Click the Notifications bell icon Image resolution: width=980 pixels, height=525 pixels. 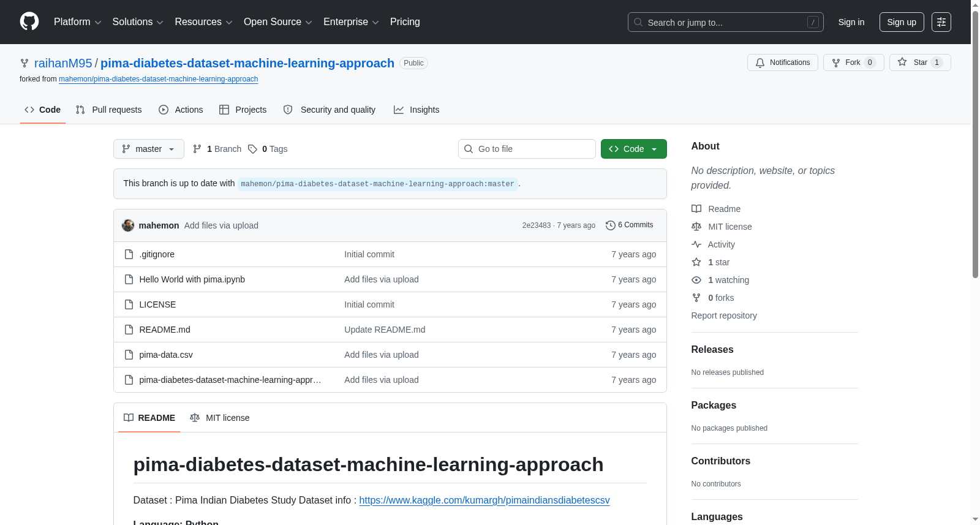[x=760, y=62]
